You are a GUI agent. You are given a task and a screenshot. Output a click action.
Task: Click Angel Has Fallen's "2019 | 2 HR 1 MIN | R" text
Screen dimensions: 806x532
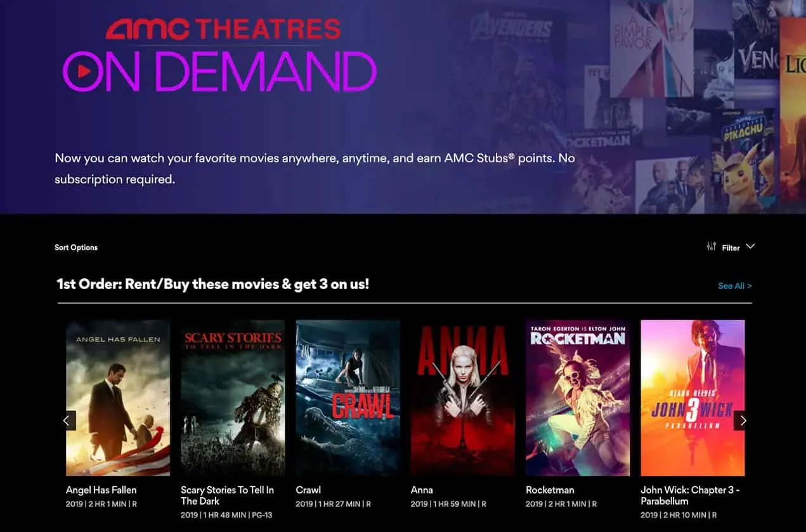[x=101, y=504]
